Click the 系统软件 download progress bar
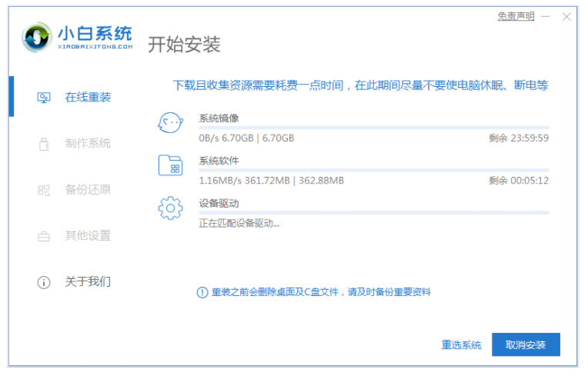The image size is (588, 376). click(x=373, y=170)
